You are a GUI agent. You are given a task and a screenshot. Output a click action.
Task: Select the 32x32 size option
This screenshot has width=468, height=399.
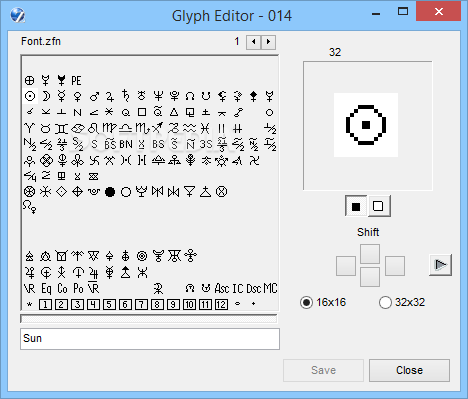402,302
